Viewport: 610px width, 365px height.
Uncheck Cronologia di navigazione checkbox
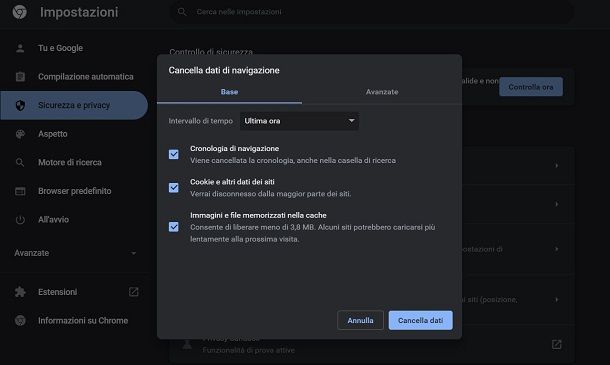(x=174, y=154)
